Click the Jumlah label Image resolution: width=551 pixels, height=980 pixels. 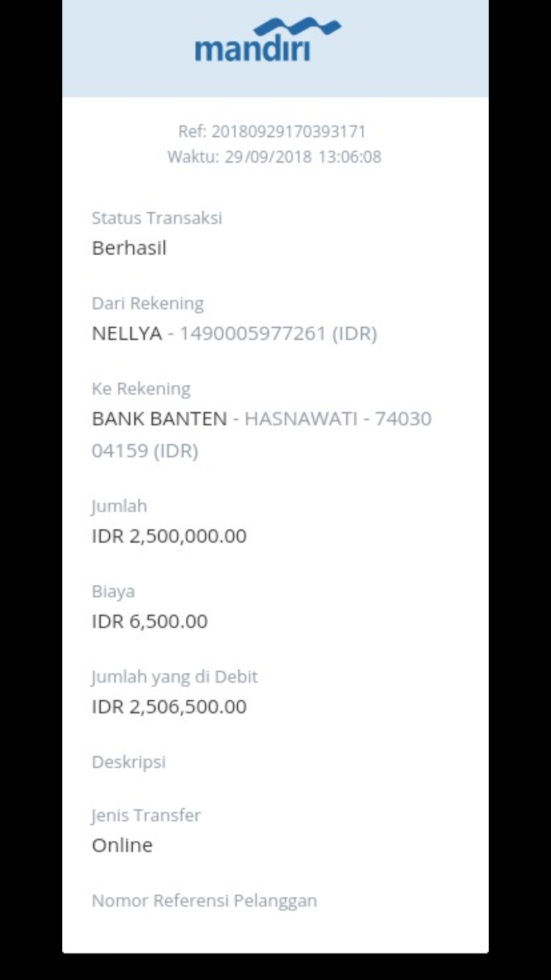pyautogui.click(x=119, y=506)
